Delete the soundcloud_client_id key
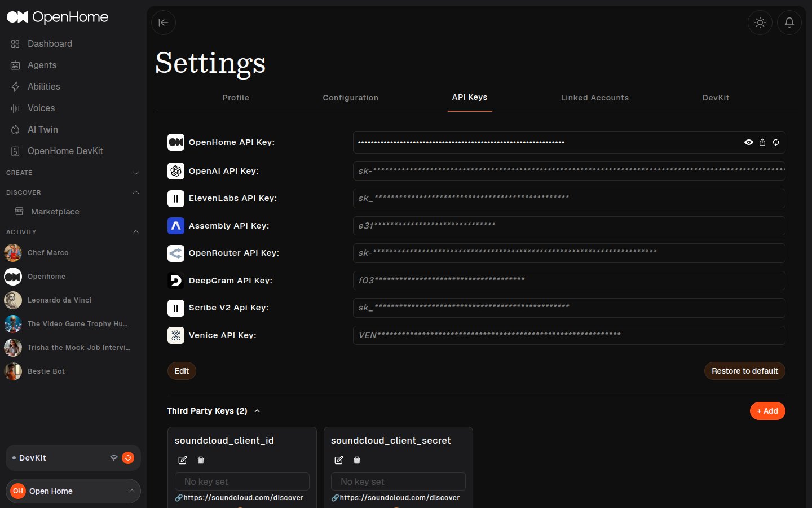Image resolution: width=812 pixels, height=508 pixels. [201, 460]
